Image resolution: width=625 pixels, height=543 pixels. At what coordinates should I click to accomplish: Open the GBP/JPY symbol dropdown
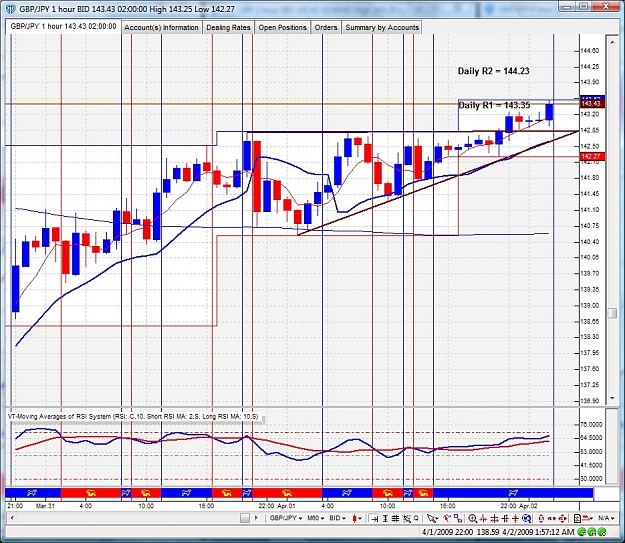coord(286,518)
